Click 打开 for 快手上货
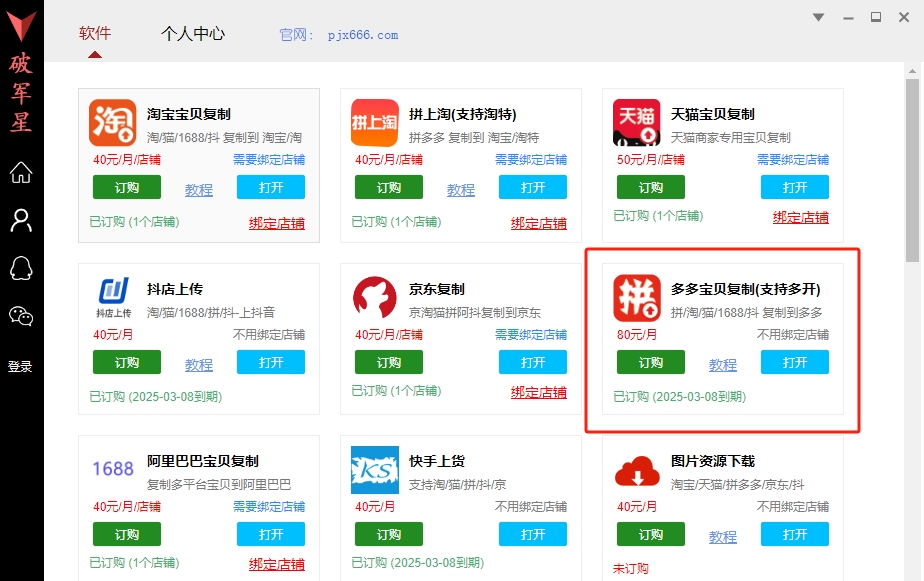Viewport: 924px width, 581px height. pos(533,534)
